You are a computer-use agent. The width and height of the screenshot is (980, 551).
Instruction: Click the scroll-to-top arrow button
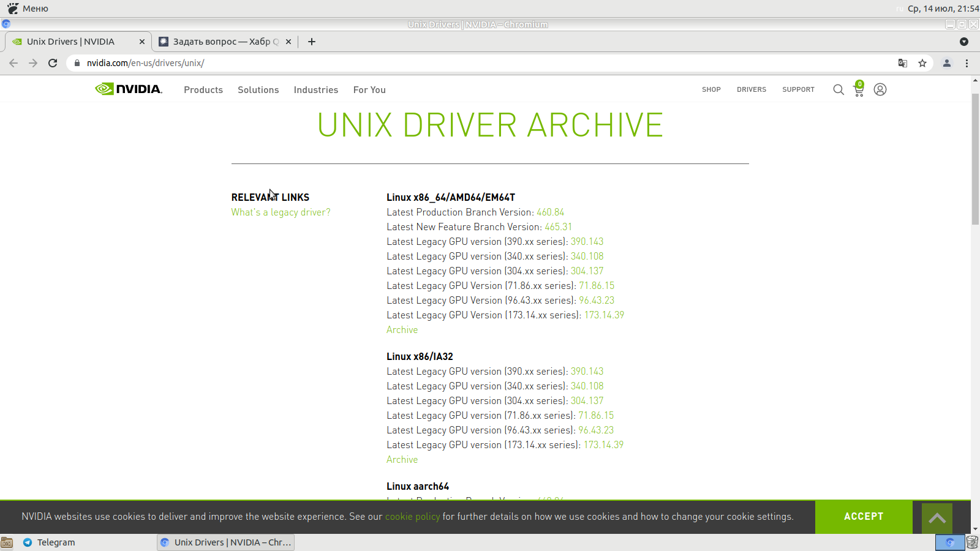point(937,518)
